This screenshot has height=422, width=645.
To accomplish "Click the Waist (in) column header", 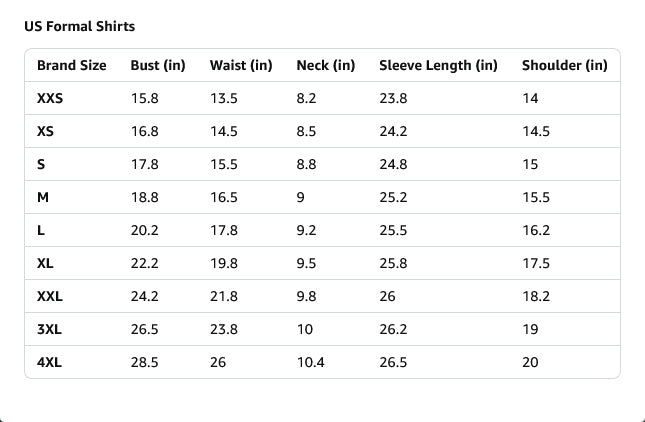I will coord(241,66).
